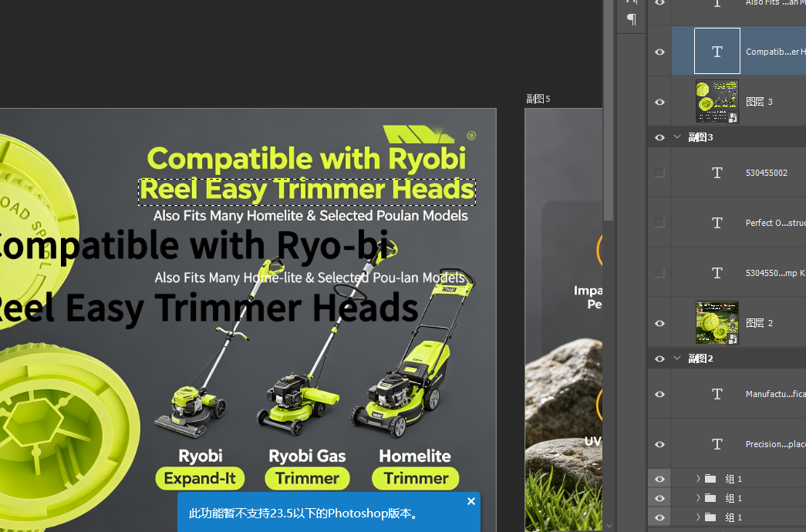Click the 530455002 text layer icon

tap(717, 173)
